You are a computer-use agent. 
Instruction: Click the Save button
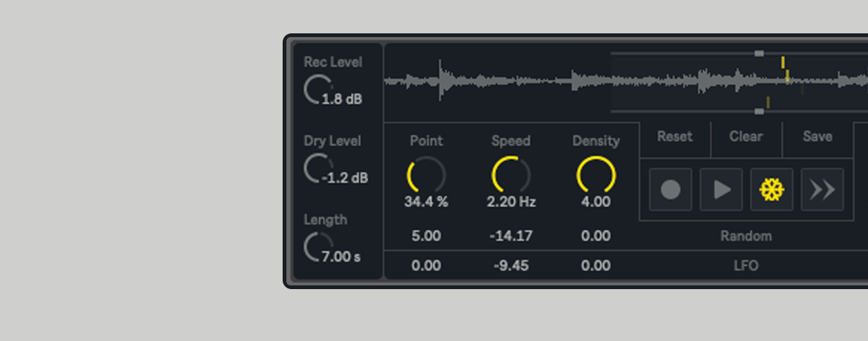pyautogui.click(x=817, y=137)
